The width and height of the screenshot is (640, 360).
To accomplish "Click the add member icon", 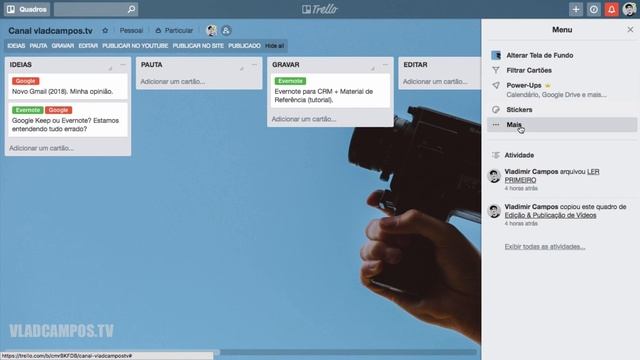I will tap(226, 31).
